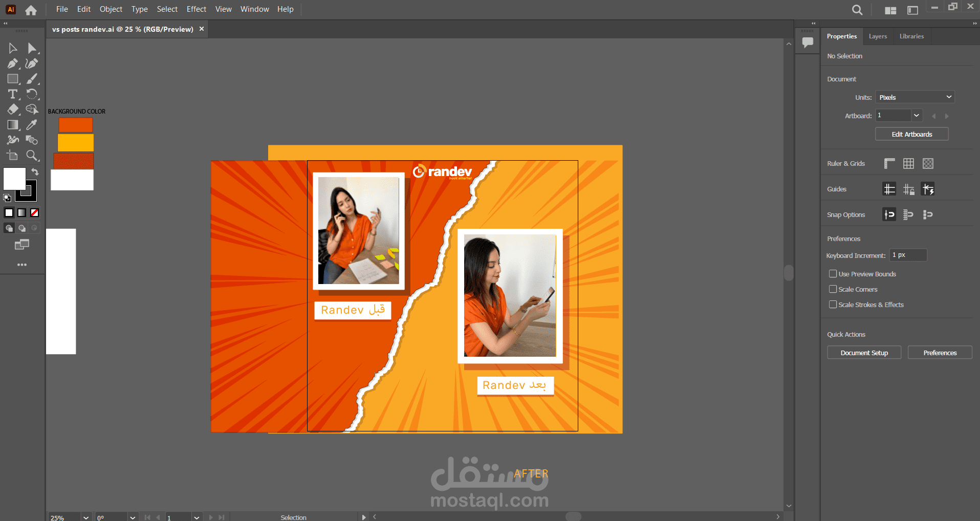Toggle Snap to Grid option
This screenshot has height=521, width=980.
908,214
